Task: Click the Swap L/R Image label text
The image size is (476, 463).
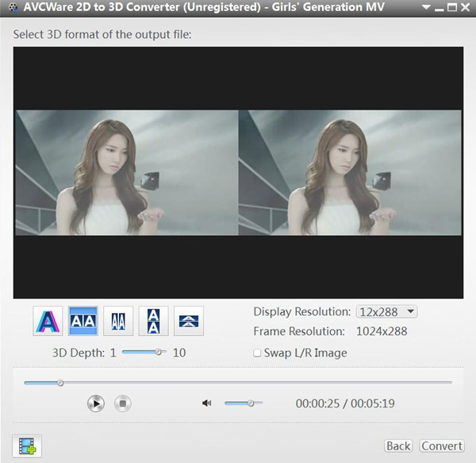Action: tap(305, 353)
